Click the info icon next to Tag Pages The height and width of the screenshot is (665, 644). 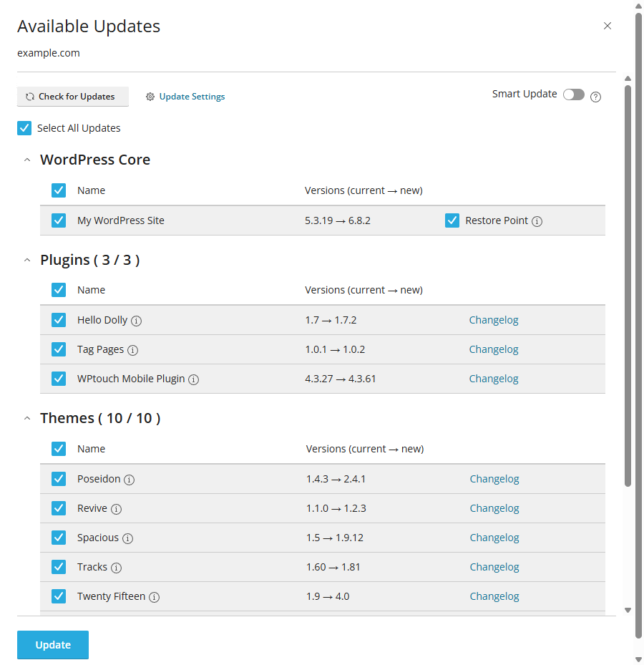click(x=132, y=350)
